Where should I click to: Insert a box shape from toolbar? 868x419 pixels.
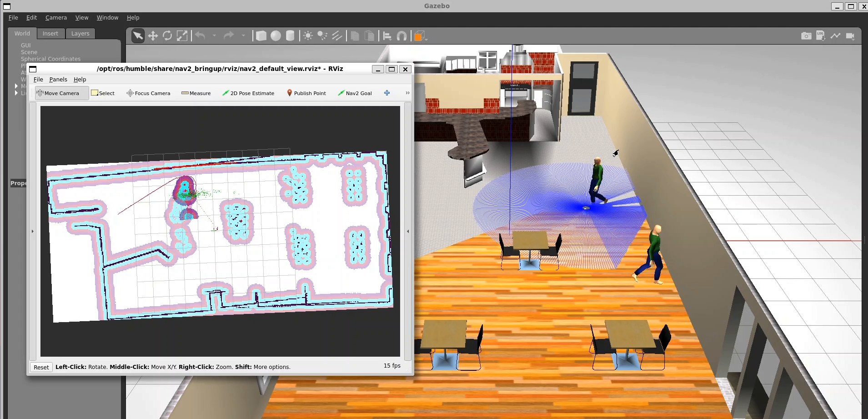[x=261, y=36]
